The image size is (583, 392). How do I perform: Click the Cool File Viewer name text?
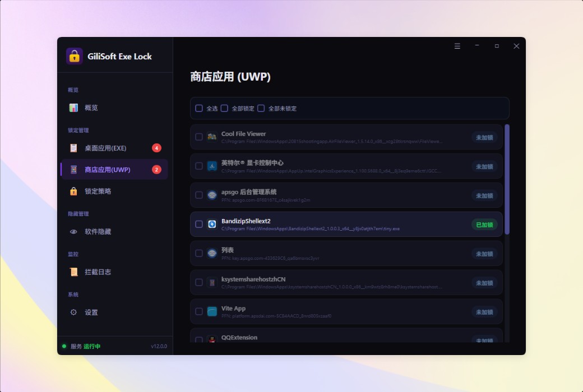click(243, 134)
